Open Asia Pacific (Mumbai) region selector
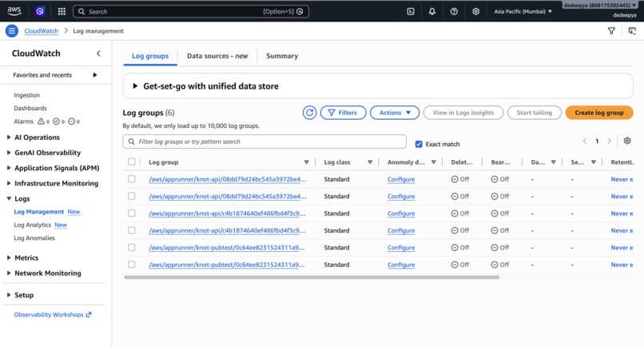Screen dimensions: 644x347 point(523,11)
